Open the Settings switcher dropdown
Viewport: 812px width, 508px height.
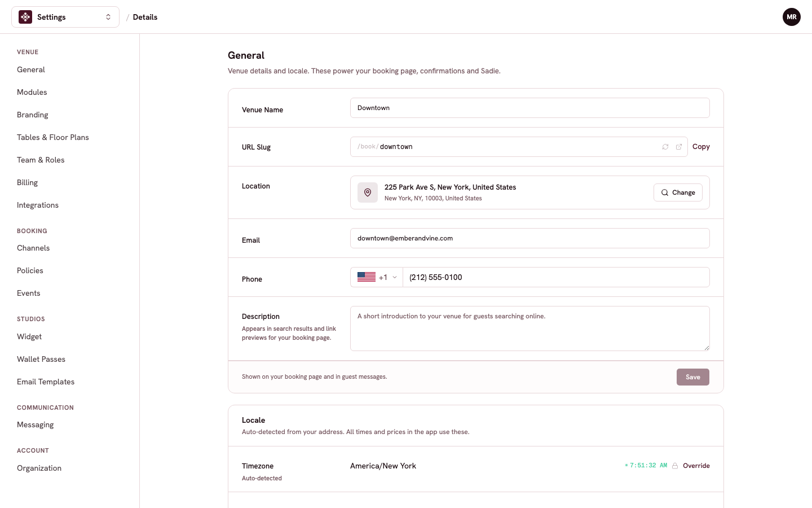pos(65,17)
